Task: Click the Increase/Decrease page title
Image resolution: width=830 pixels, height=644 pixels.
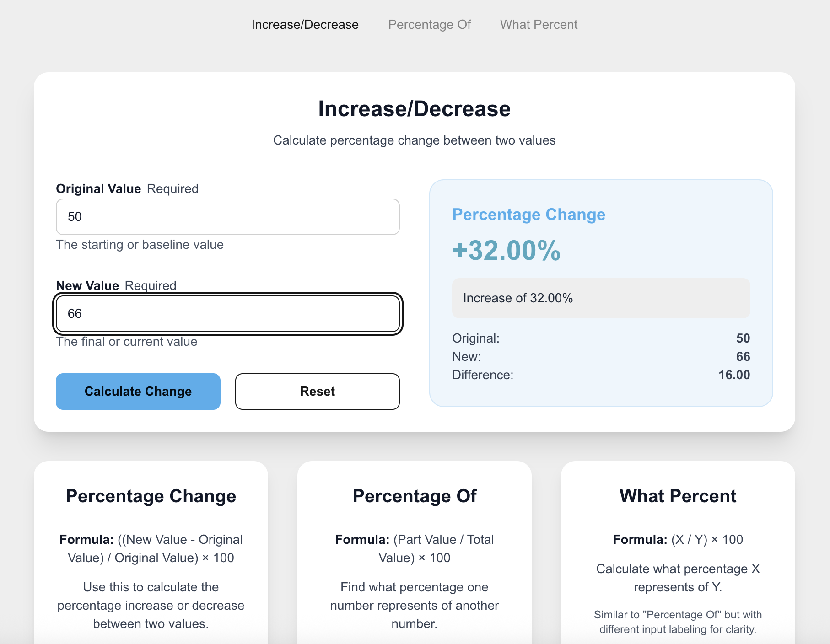Action: pos(414,108)
